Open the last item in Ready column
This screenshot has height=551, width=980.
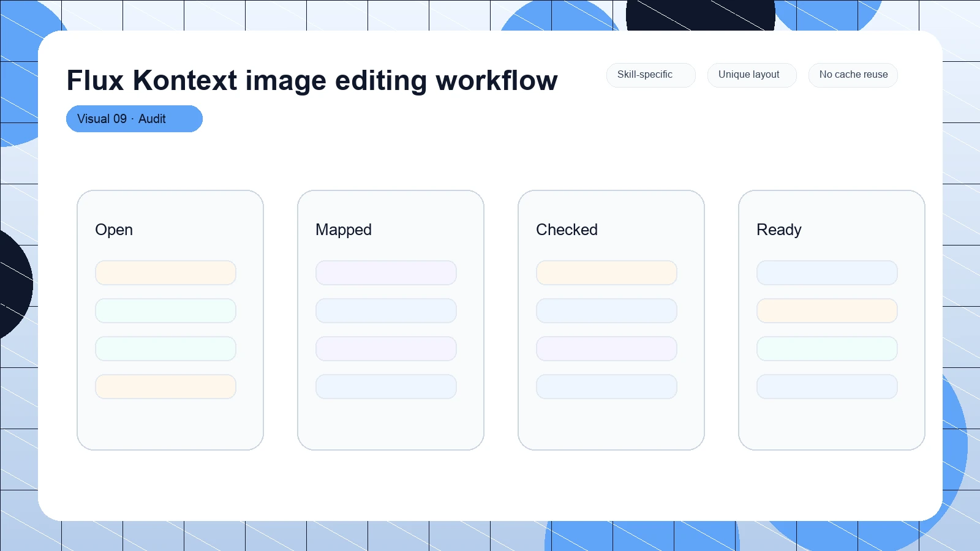(827, 386)
